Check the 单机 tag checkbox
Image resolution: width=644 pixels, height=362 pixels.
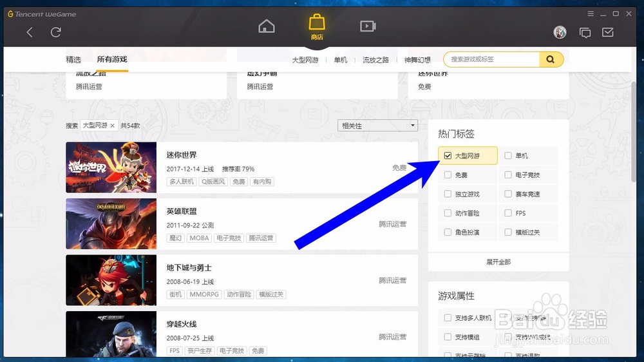pyautogui.click(x=508, y=156)
